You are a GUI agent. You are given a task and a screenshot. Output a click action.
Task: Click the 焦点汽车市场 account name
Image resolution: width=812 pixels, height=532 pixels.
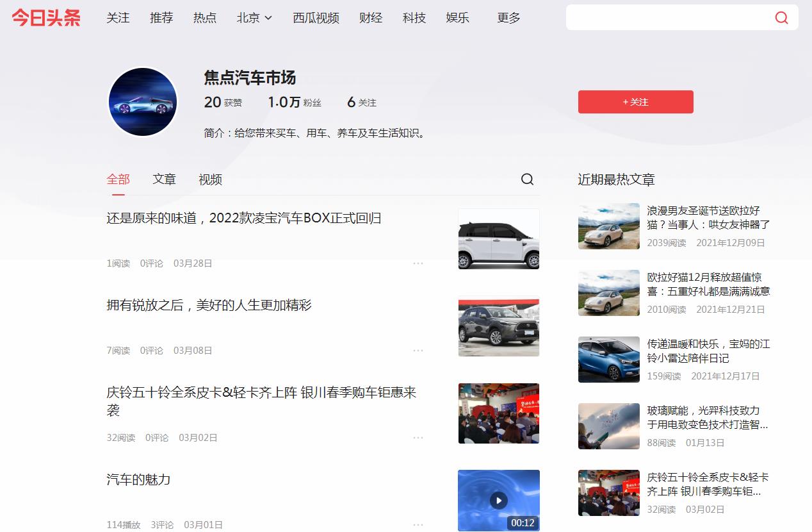tap(250, 78)
